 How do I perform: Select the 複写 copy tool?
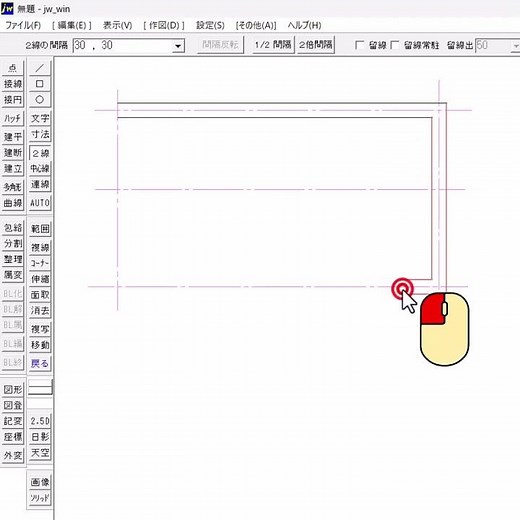click(x=40, y=329)
